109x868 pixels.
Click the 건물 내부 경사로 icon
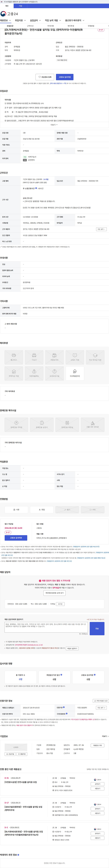point(92,425)
